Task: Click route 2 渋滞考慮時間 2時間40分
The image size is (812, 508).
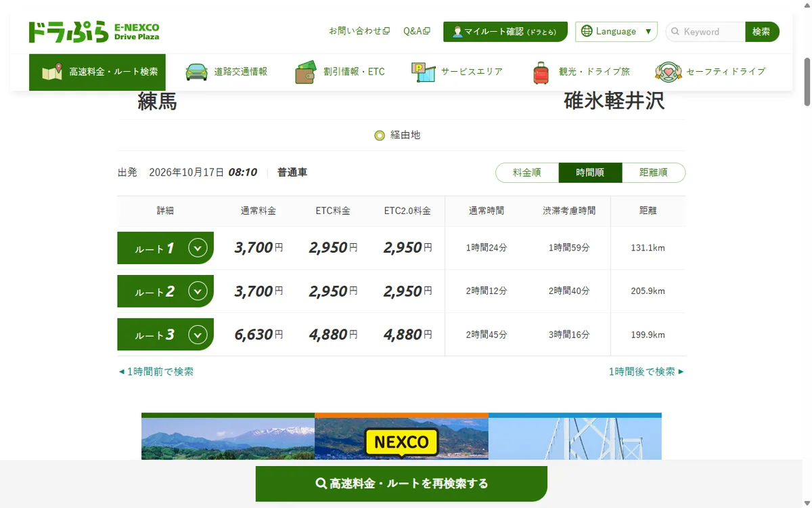Action: [x=569, y=291]
